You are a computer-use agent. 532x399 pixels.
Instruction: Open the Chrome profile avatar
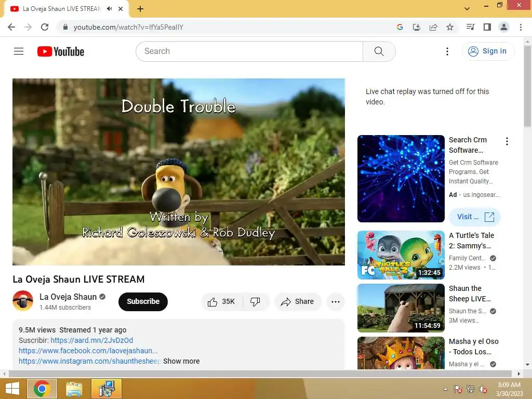click(504, 27)
